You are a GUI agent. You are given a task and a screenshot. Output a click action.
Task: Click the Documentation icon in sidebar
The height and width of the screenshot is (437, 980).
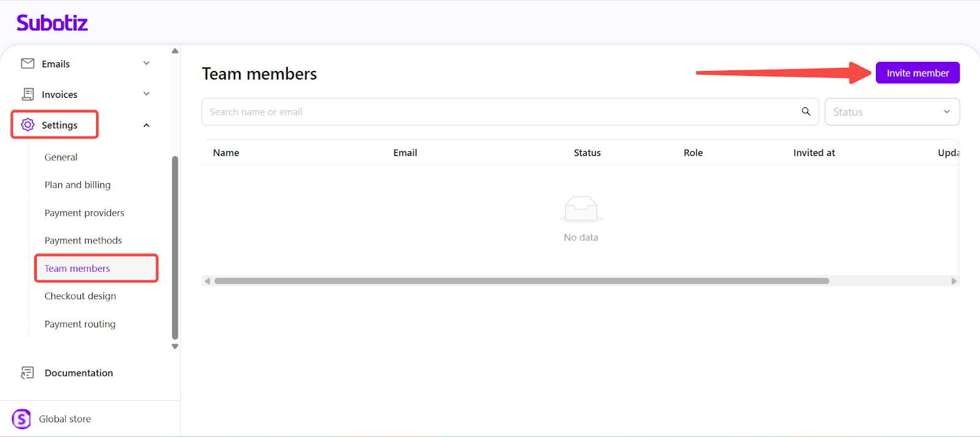click(28, 373)
